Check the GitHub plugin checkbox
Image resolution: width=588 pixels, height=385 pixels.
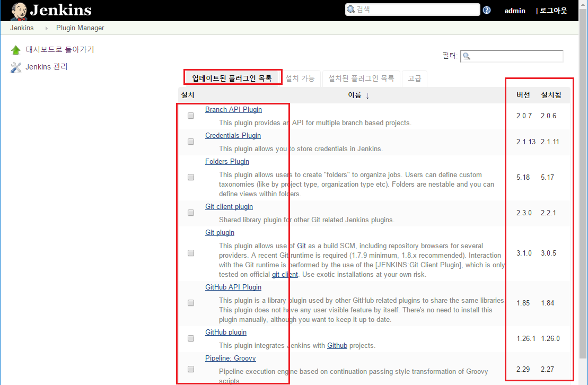(x=191, y=338)
